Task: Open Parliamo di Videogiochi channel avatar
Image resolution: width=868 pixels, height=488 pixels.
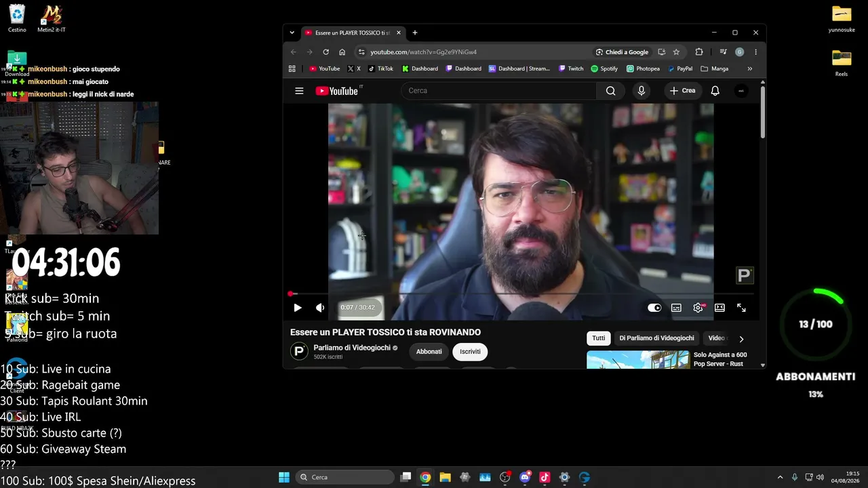Action: [299, 351]
